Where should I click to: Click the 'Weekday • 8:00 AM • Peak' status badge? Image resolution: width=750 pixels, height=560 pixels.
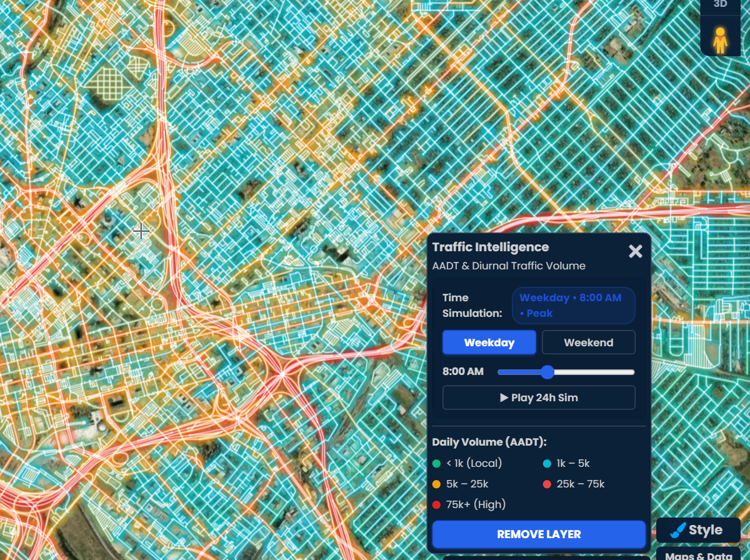tap(573, 306)
